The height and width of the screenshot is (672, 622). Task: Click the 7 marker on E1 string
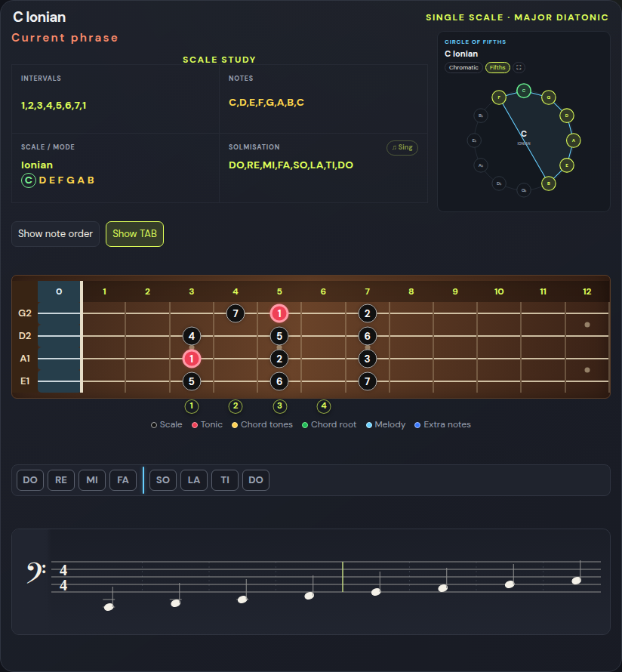pos(367,381)
